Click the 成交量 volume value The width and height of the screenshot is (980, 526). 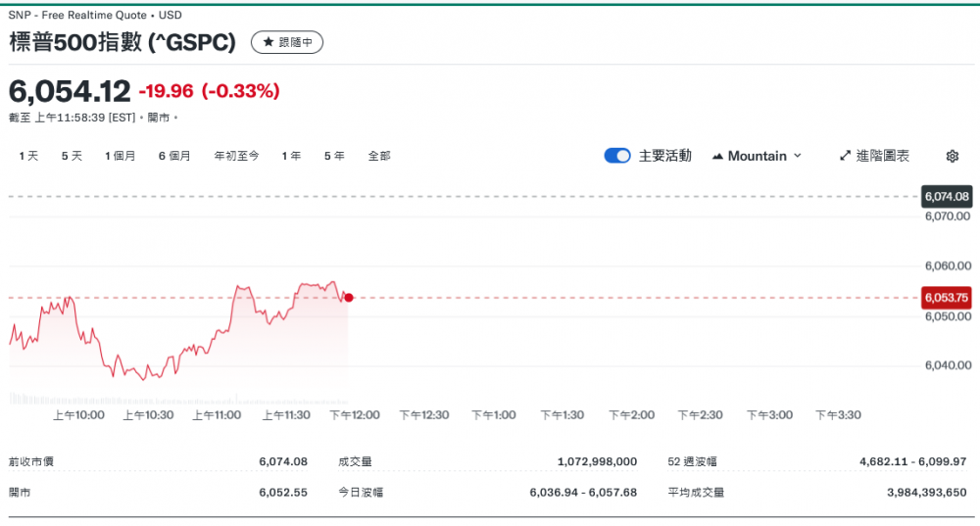[597, 461]
